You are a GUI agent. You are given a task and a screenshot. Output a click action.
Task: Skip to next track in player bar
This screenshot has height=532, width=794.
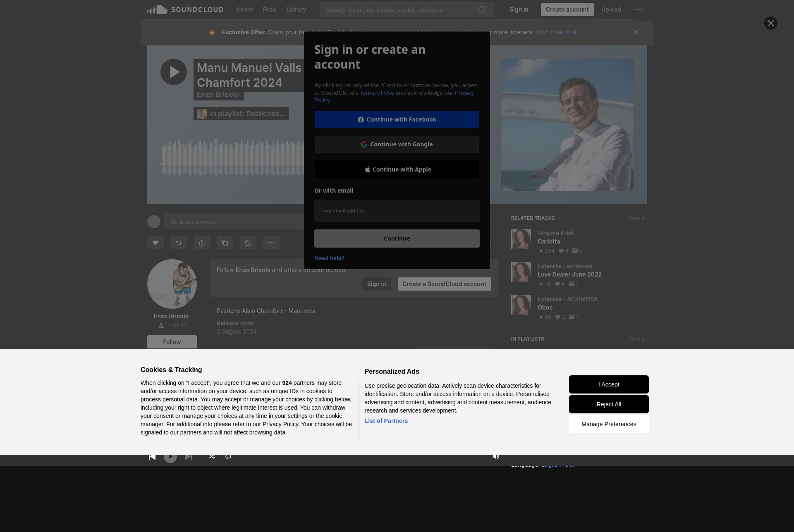click(x=189, y=457)
